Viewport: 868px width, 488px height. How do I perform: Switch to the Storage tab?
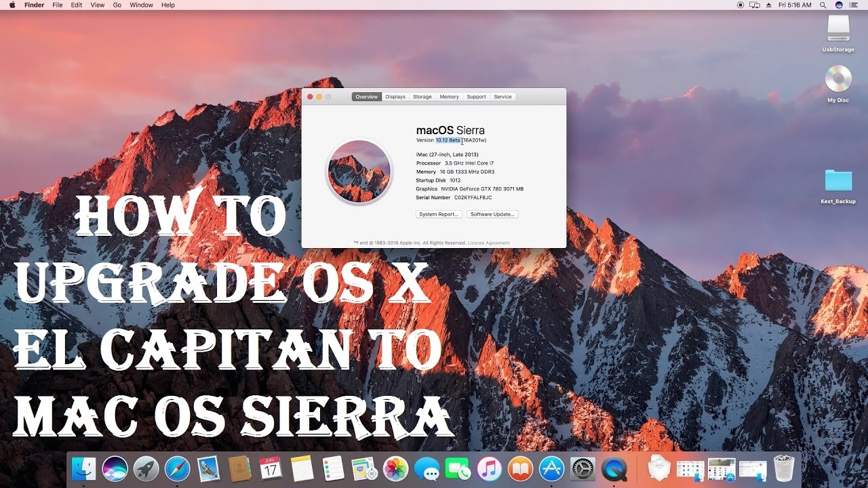422,97
